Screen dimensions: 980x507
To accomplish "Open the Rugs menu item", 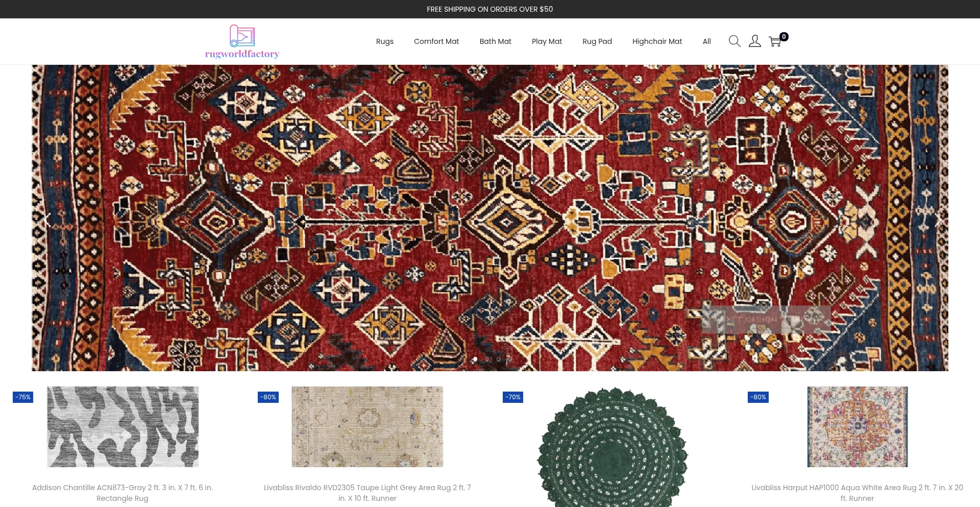I will (x=385, y=41).
